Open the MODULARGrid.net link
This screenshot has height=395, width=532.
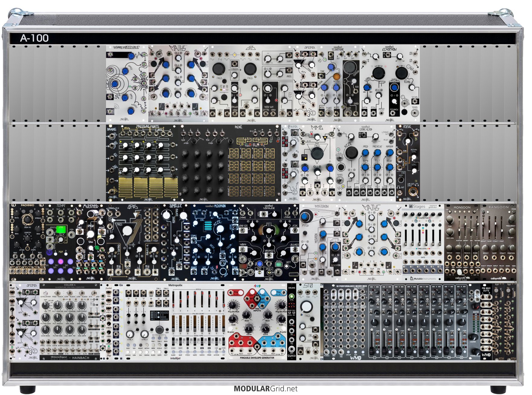point(266,389)
